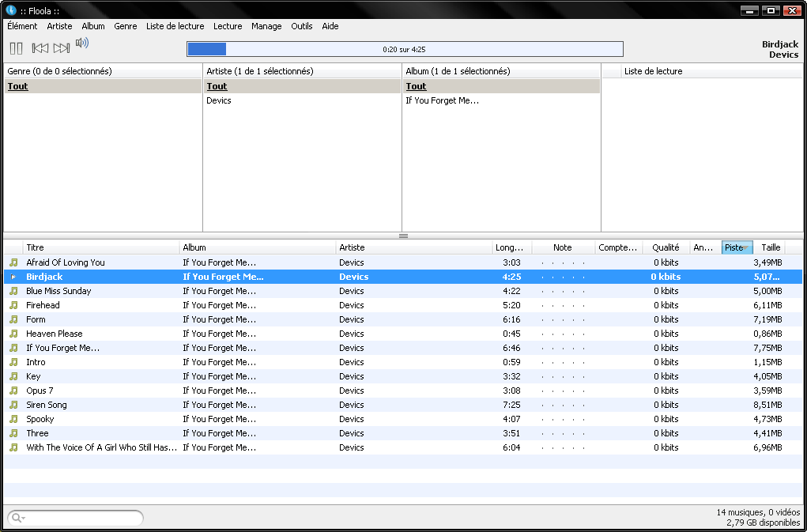Click the pane splitter grip handle
Viewport: 807px width, 532px height.
(403, 236)
